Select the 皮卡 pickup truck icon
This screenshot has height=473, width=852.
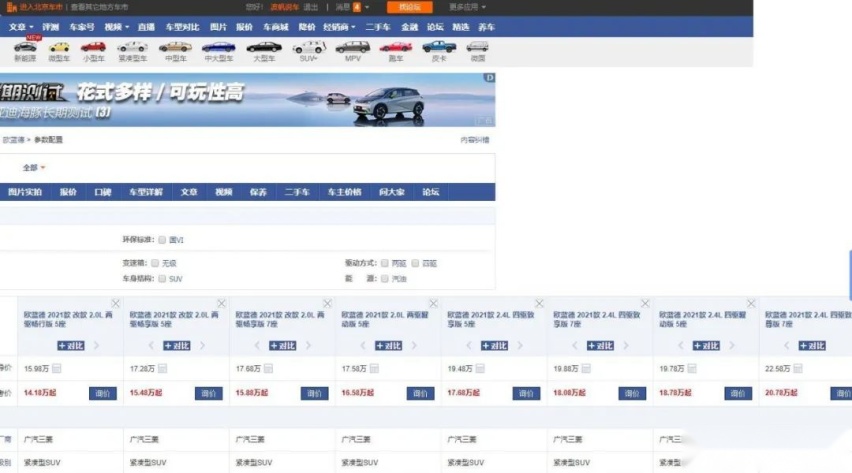(x=439, y=47)
